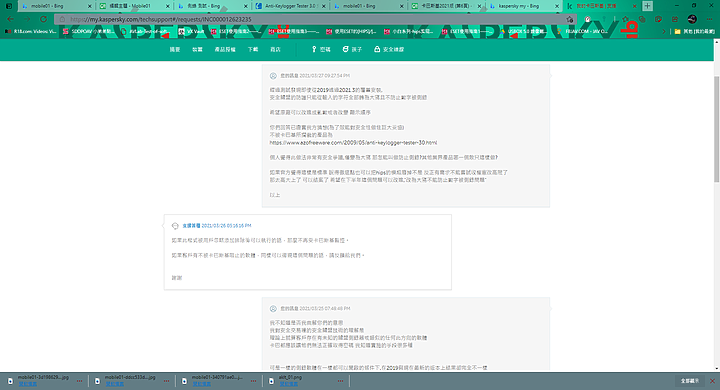
Task: Open the 密碼 key icon item
Action: click(x=321, y=49)
